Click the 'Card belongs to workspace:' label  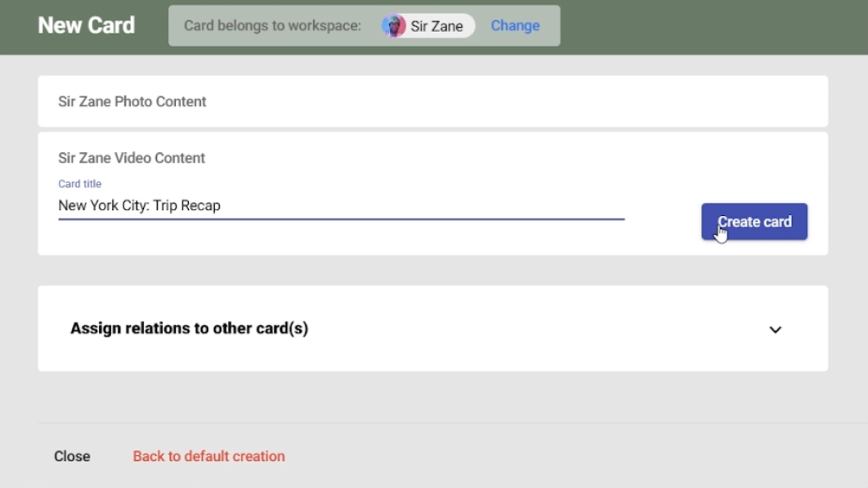[x=272, y=26]
